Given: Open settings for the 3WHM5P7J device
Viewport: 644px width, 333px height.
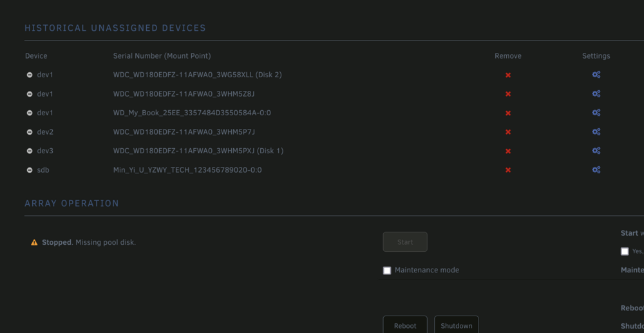Looking at the screenshot, I should tap(596, 132).
